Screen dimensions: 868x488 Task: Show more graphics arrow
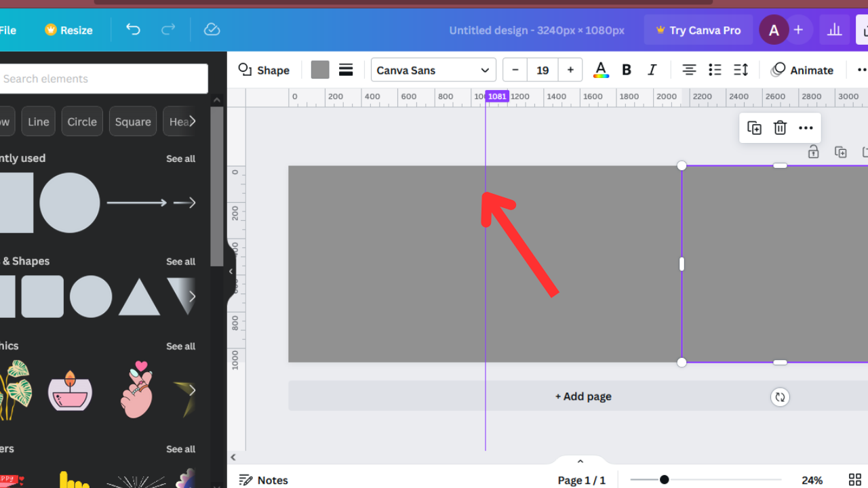(193, 390)
